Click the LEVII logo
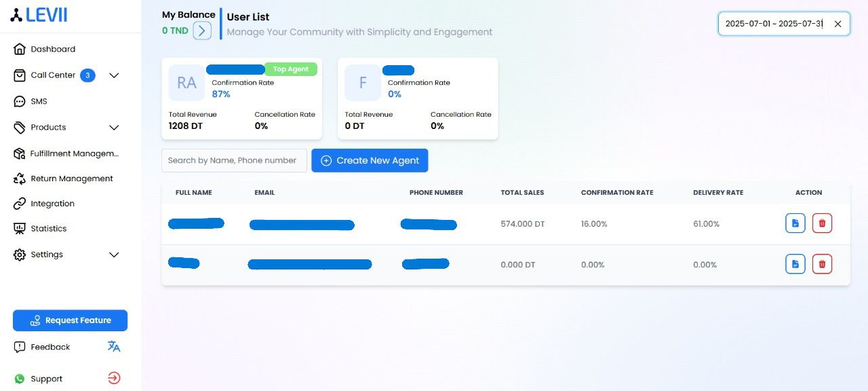Screen dimensions: 868x391 click(x=39, y=15)
